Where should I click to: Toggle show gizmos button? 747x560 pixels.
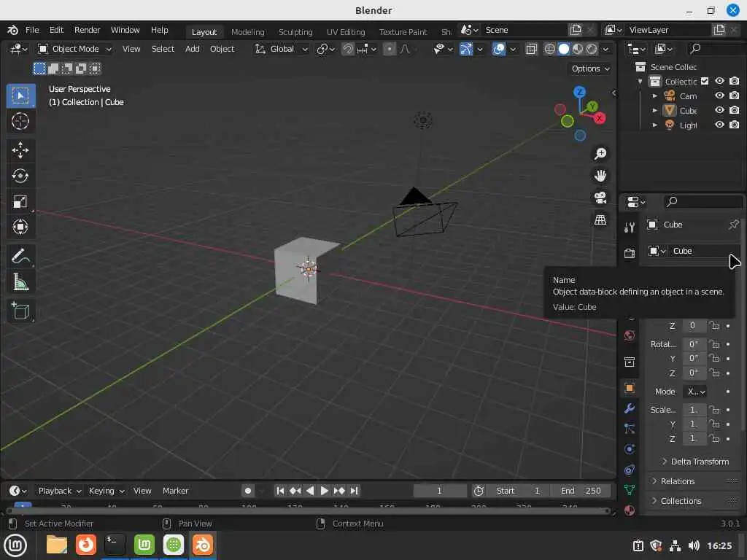tap(466, 49)
